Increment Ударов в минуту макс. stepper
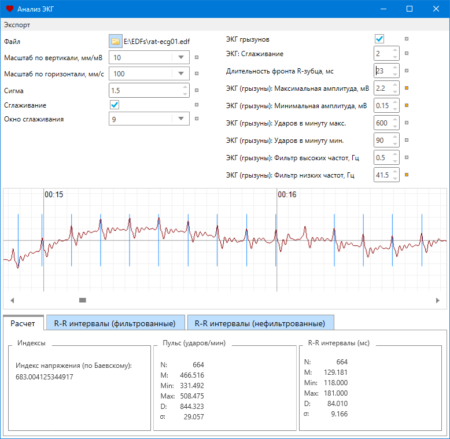This screenshot has width=450, height=439. click(395, 120)
